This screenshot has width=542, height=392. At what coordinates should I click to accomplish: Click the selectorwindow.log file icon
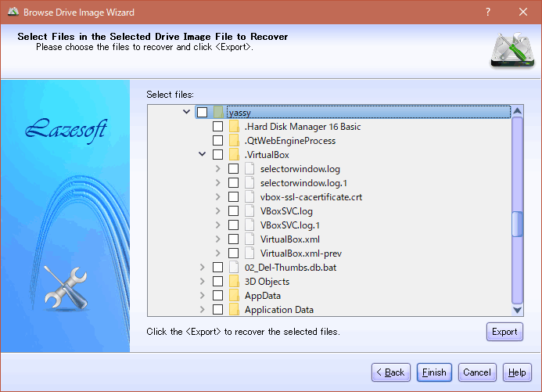click(249, 169)
